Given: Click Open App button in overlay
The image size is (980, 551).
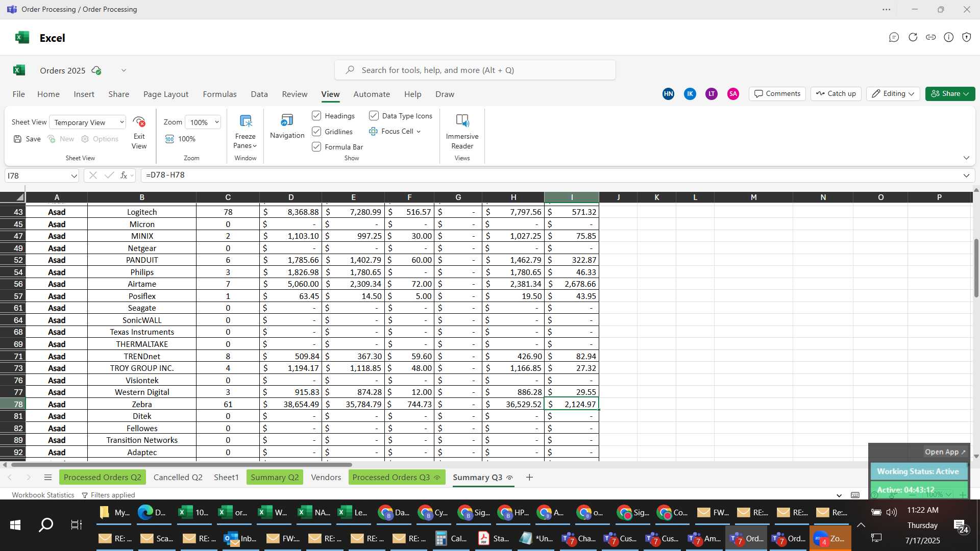Looking at the screenshot, I should point(945,452).
